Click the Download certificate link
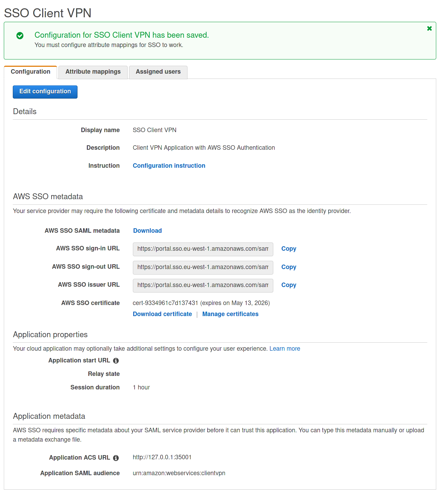This screenshot has height=498, width=448. 162,314
